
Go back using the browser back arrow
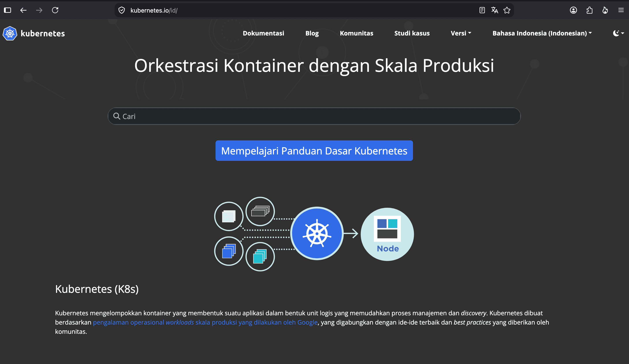coord(23,10)
